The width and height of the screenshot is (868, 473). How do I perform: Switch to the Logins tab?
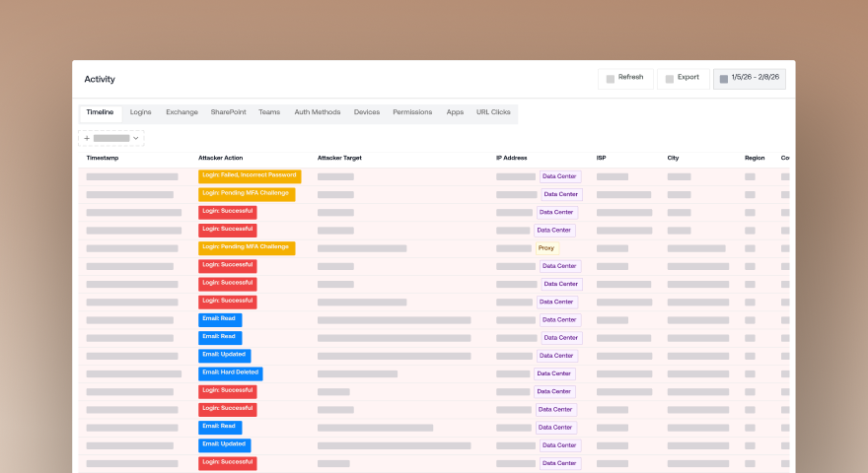(x=141, y=112)
